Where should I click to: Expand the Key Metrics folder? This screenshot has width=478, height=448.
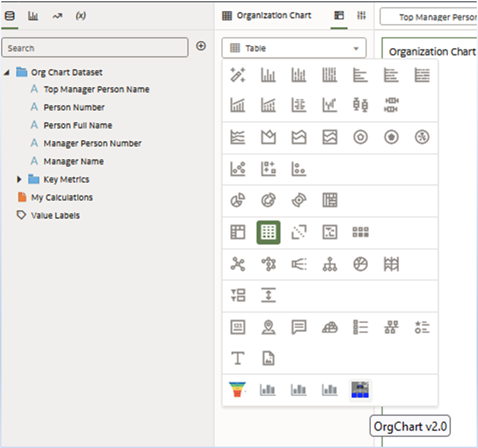pos(19,179)
